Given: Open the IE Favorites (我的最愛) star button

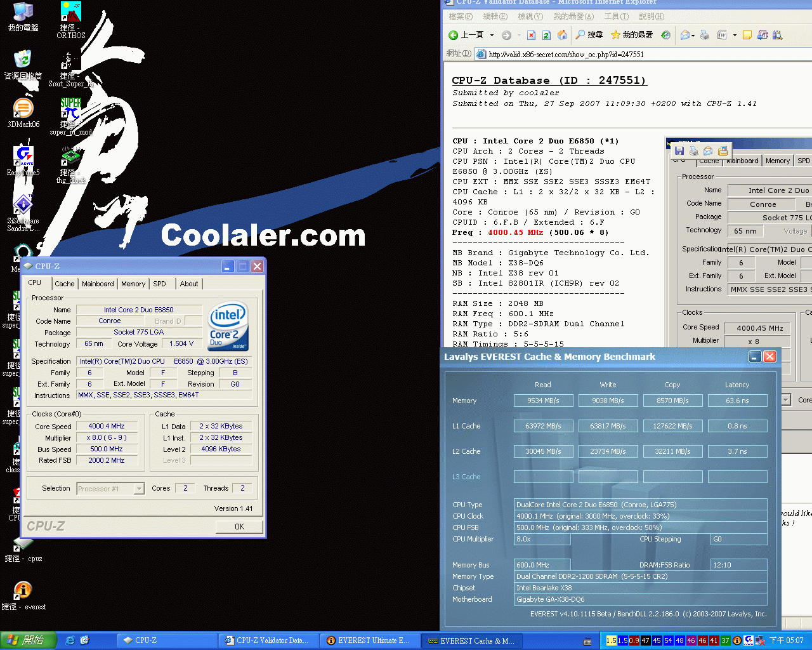Looking at the screenshot, I should tap(632, 35).
